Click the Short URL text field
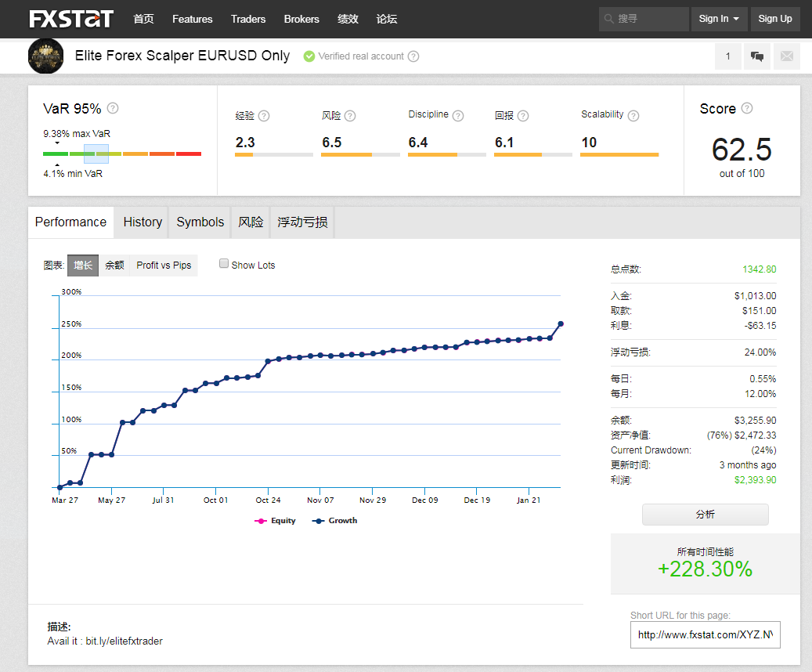 pyautogui.click(x=705, y=634)
